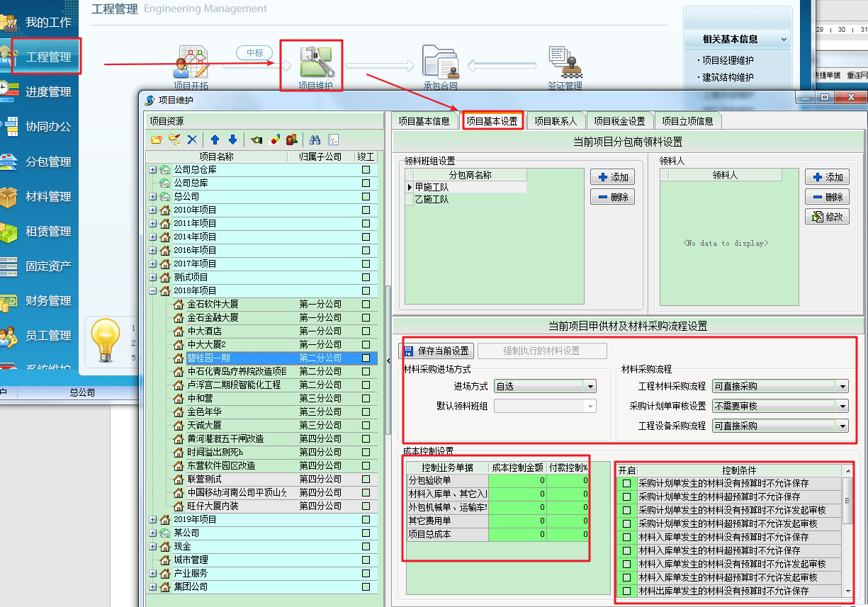Open the 项目经理维护 link
Image resolution: width=868 pixels, height=607 pixels.
click(x=728, y=60)
